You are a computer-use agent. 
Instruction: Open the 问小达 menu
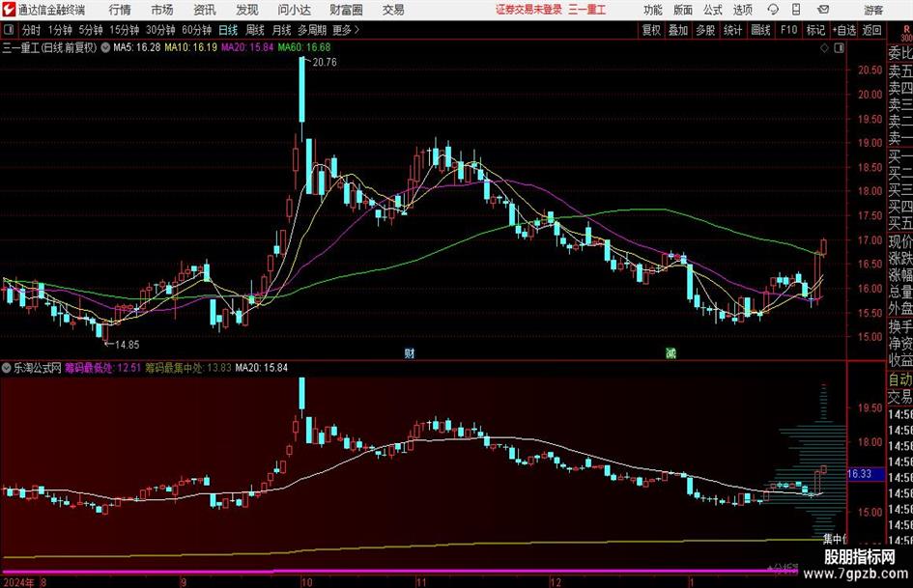(294, 10)
